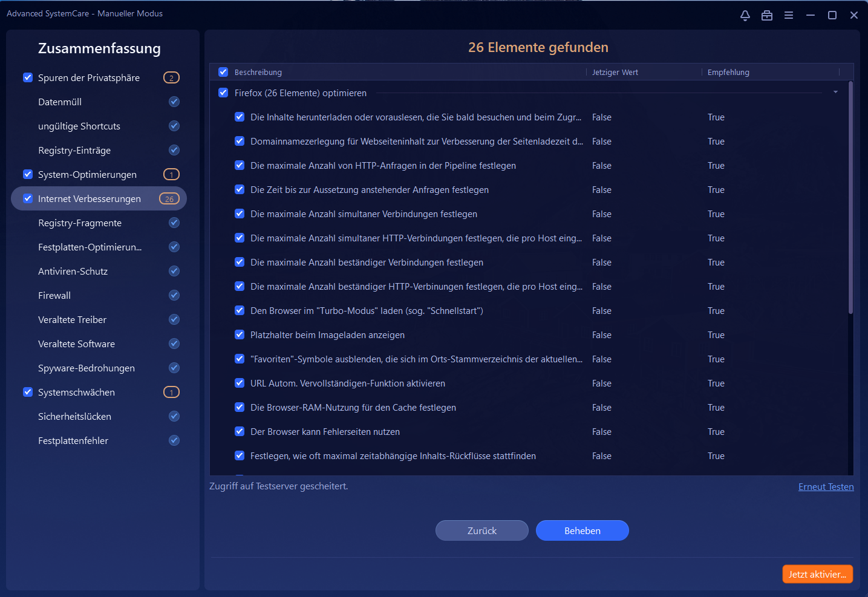Click the 26 badge next to Internet Verbesserungen

pos(169,198)
